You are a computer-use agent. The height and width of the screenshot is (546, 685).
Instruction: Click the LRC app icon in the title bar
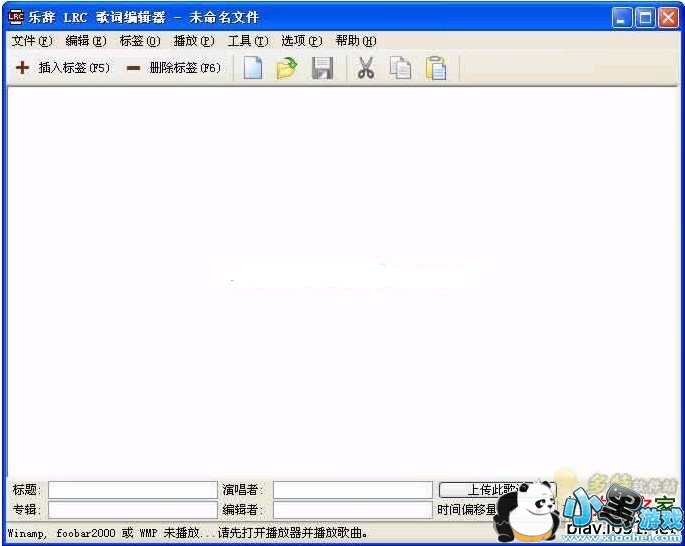point(15,17)
